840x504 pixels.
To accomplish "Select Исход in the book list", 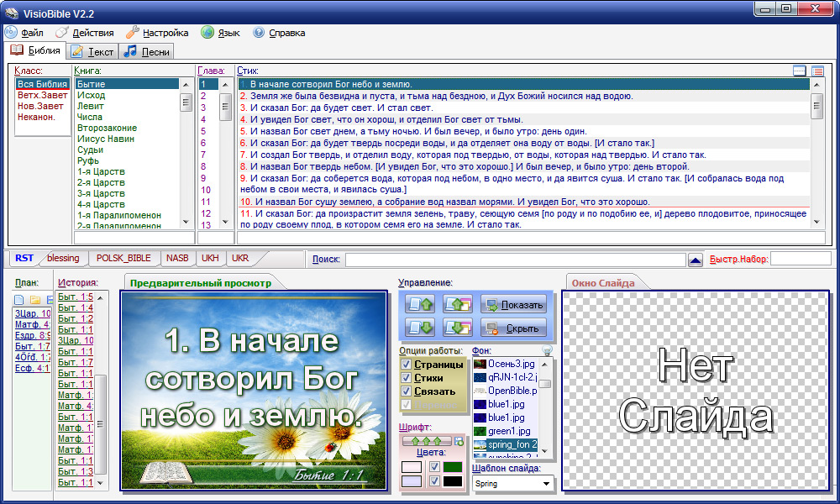I will pos(92,96).
